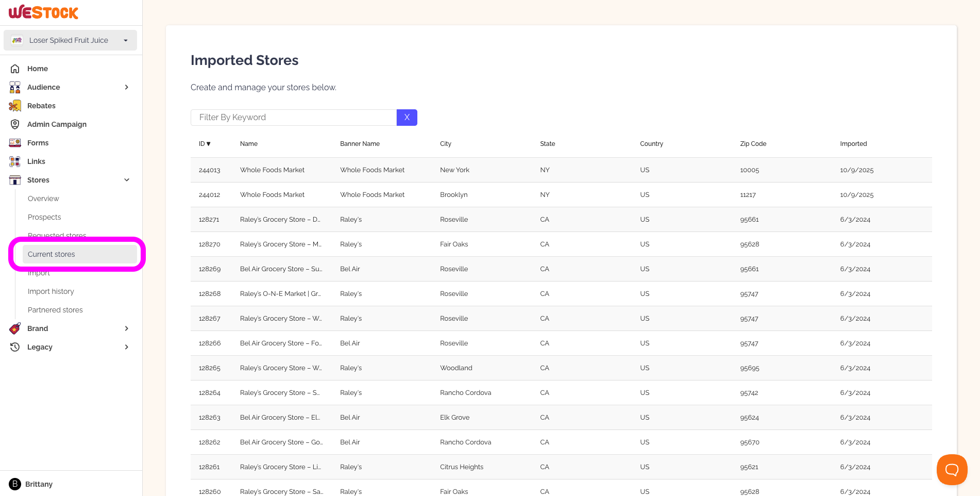Click the Admin Campaign shield icon
Image resolution: width=980 pixels, height=496 pixels.
pos(15,124)
